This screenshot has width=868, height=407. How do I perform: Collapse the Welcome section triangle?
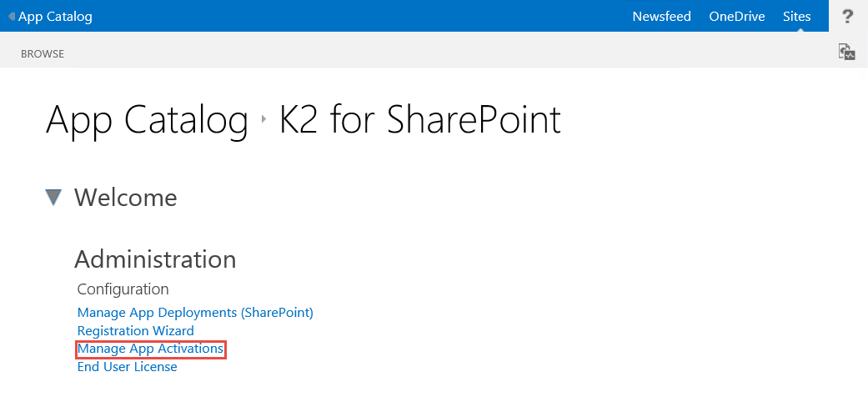(54, 198)
